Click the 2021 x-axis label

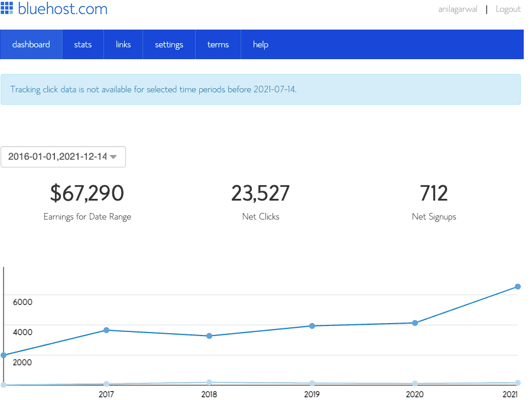tap(510, 394)
